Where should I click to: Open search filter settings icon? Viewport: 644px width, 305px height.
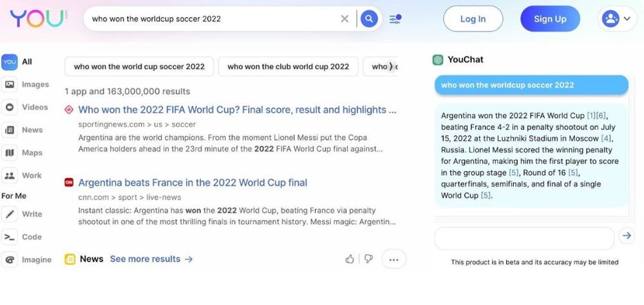pyautogui.click(x=395, y=19)
